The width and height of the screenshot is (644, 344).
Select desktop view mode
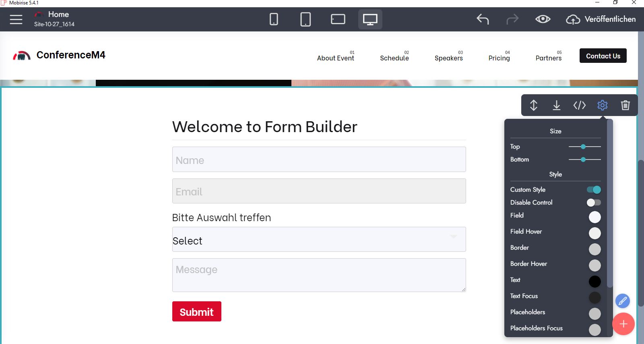tap(370, 19)
